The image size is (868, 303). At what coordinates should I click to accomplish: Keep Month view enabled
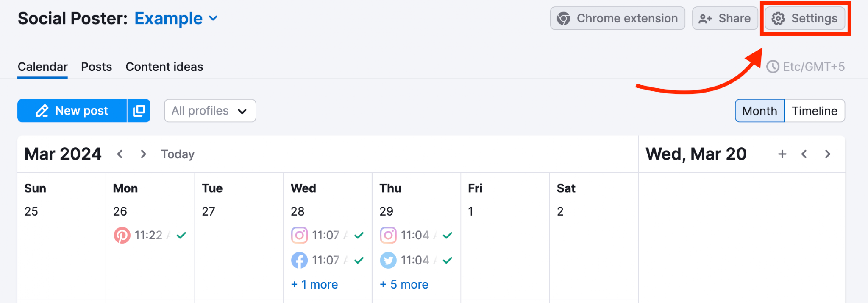pos(759,110)
